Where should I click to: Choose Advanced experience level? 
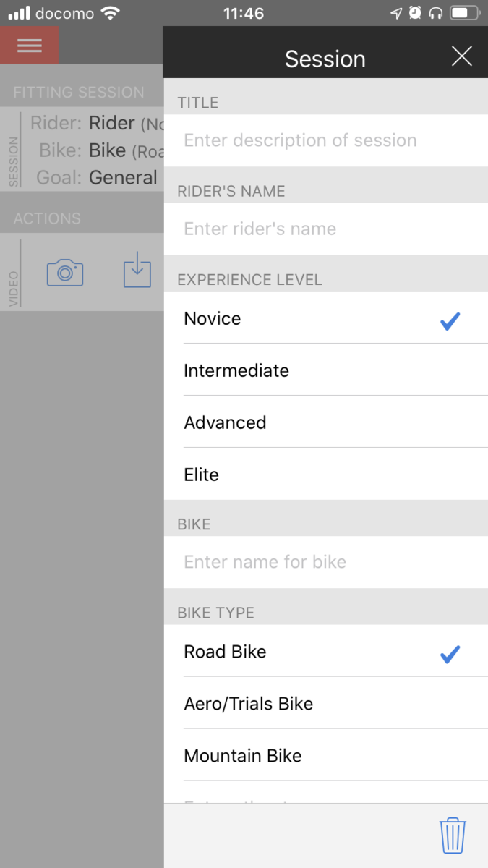325,422
